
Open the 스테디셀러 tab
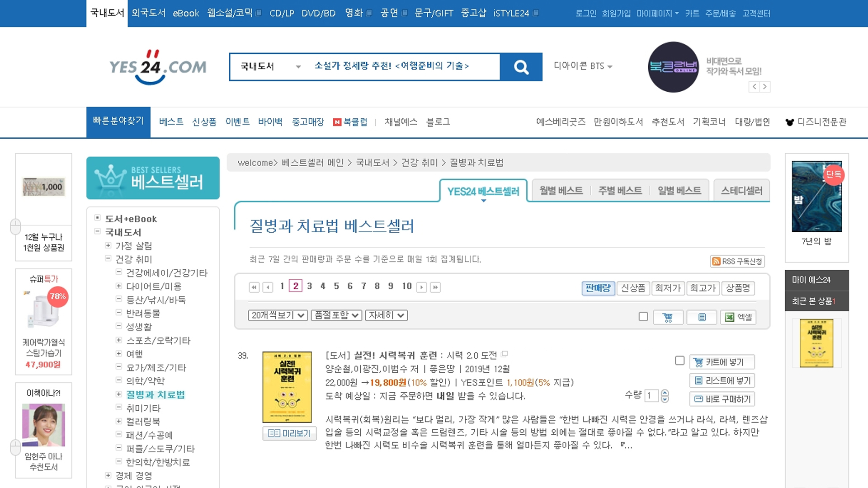pyautogui.click(x=741, y=191)
